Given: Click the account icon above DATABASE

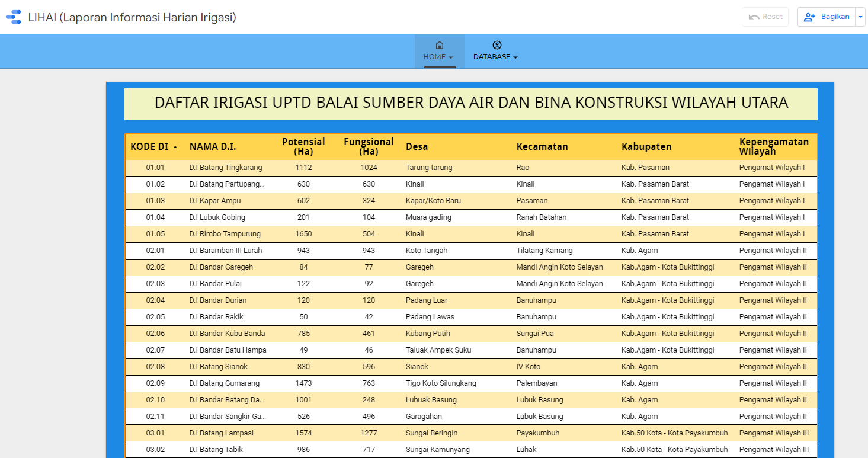Looking at the screenshot, I should [x=496, y=44].
